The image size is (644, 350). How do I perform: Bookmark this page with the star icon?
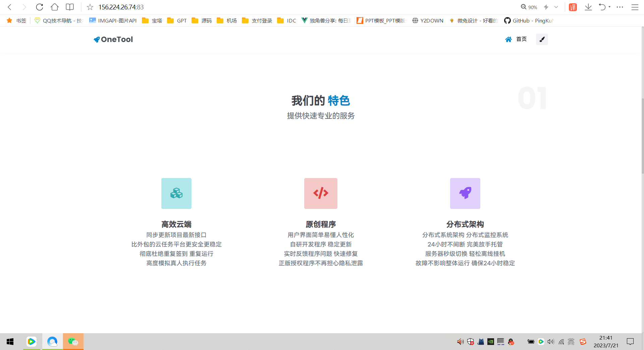90,7
